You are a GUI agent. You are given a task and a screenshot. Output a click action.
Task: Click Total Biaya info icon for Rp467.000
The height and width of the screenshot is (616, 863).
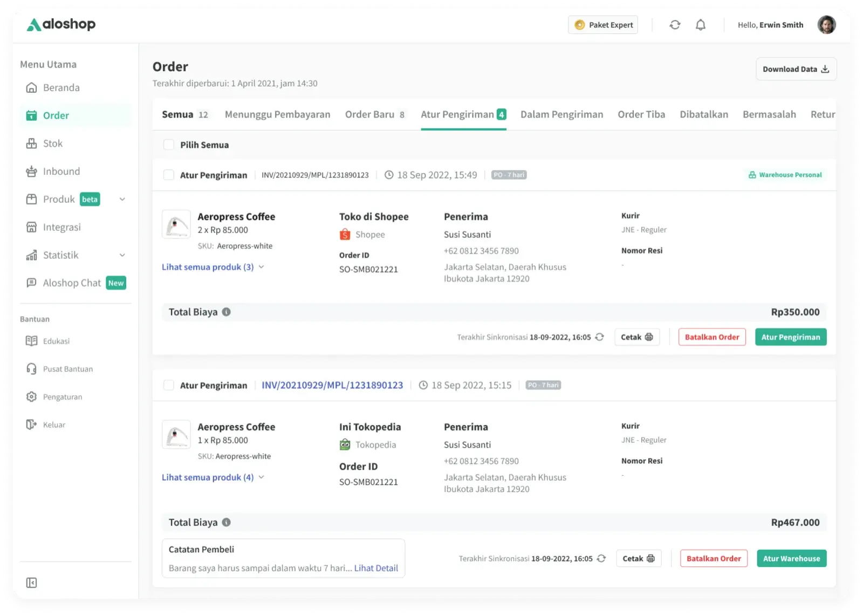coord(227,522)
